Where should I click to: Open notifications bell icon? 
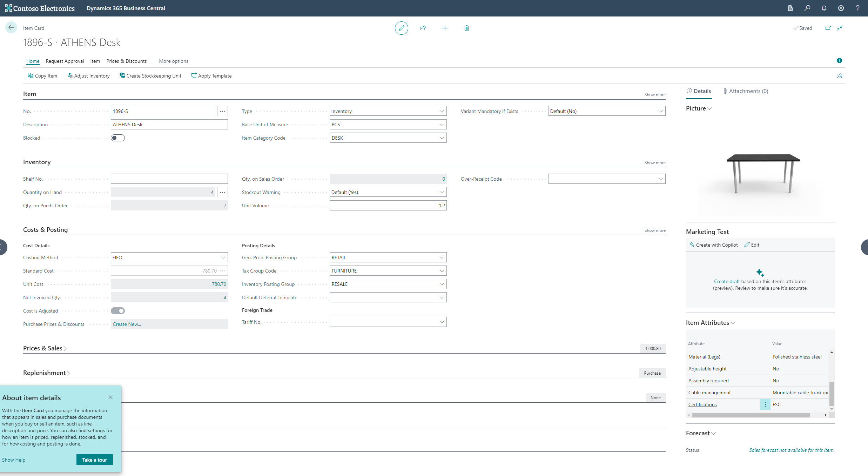coord(824,8)
